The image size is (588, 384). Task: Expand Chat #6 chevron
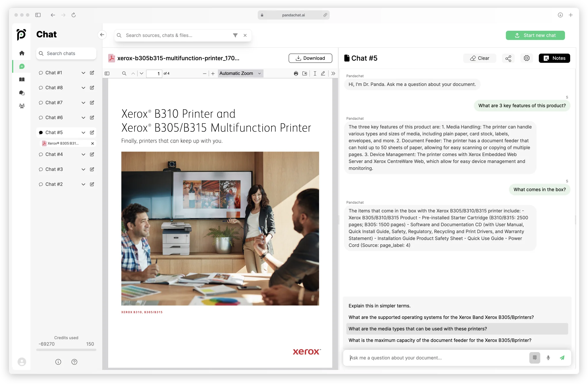83,118
